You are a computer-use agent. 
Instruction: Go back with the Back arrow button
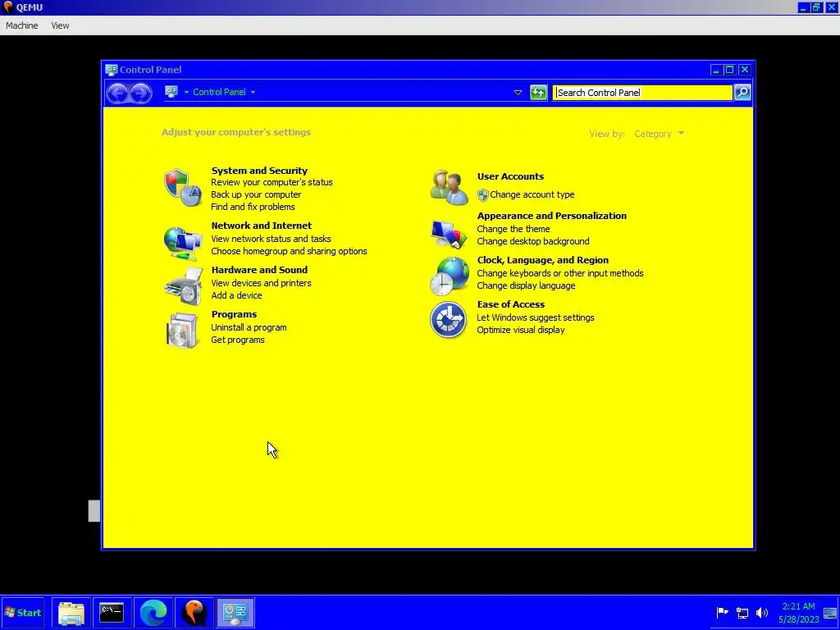pyautogui.click(x=117, y=93)
